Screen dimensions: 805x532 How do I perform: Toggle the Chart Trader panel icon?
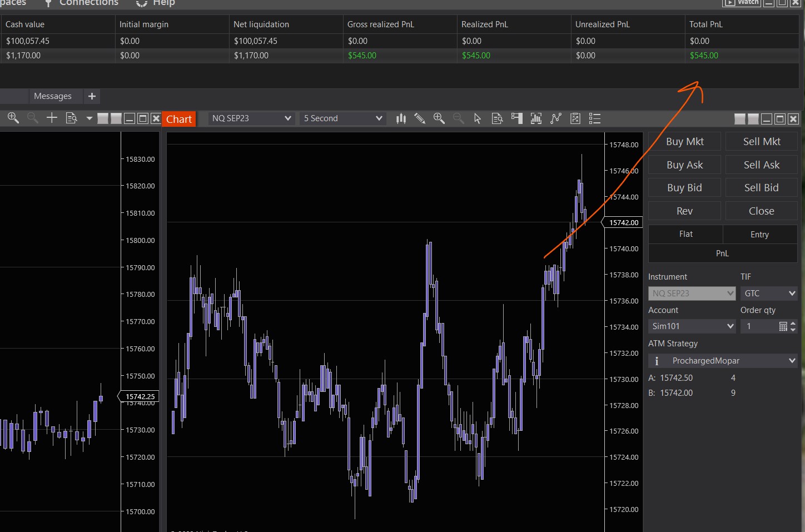point(517,118)
